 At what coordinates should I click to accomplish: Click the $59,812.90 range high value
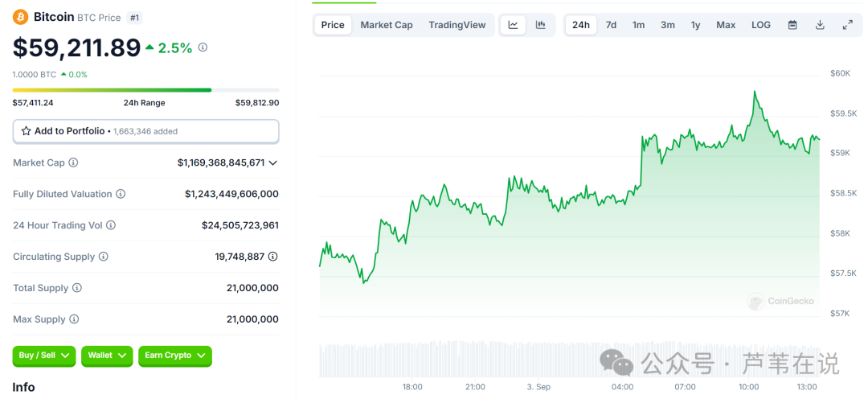(257, 102)
